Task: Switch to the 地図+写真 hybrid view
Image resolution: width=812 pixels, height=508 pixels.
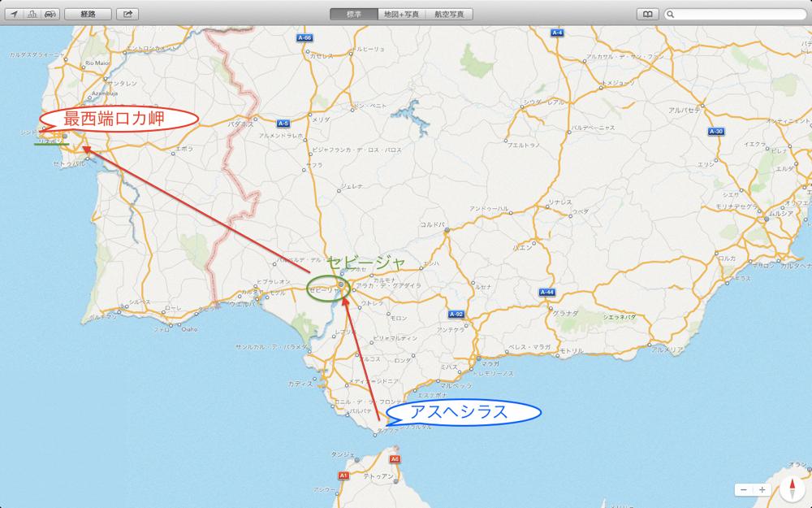Action: pyautogui.click(x=401, y=14)
